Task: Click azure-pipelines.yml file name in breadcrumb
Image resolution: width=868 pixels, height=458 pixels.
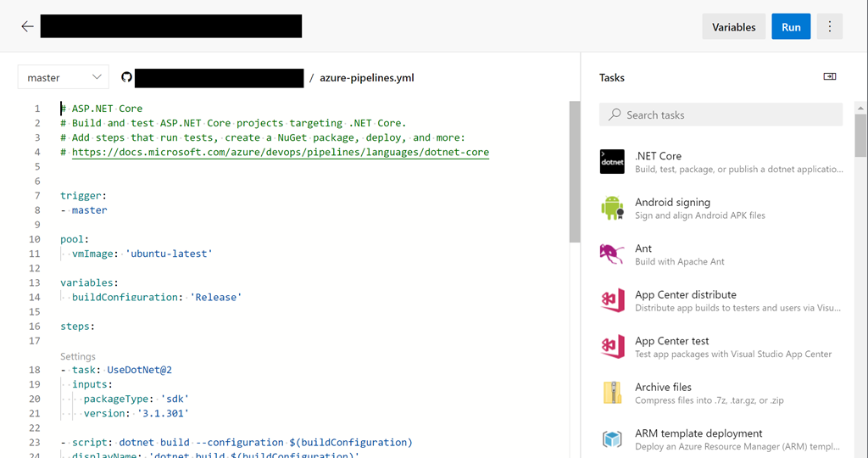Action: coord(367,77)
